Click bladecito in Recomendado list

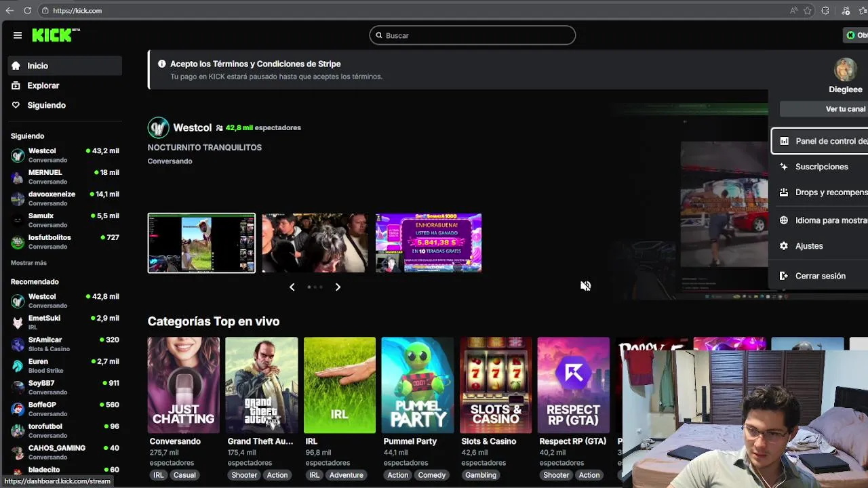pos(65,470)
